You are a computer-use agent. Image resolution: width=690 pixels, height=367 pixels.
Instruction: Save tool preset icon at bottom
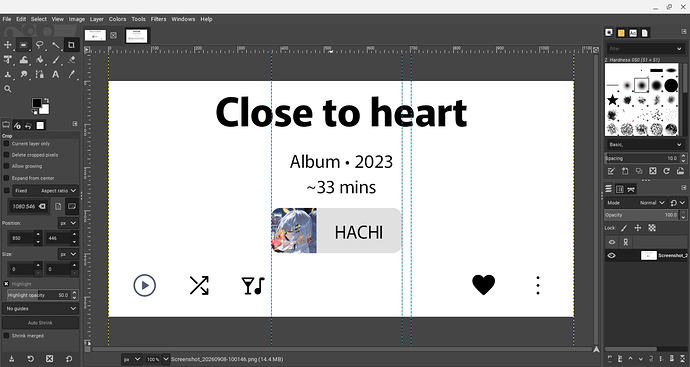[x=11, y=359]
